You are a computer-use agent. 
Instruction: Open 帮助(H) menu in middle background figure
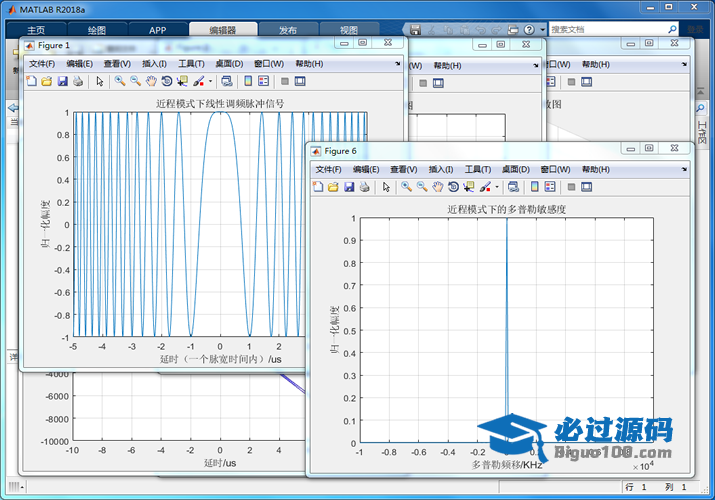click(x=447, y=66)
